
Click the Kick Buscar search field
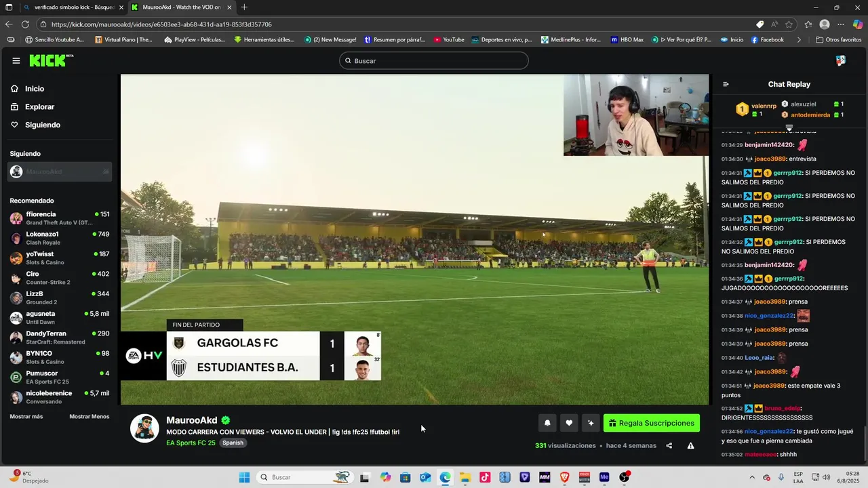[x=434, y=60]
